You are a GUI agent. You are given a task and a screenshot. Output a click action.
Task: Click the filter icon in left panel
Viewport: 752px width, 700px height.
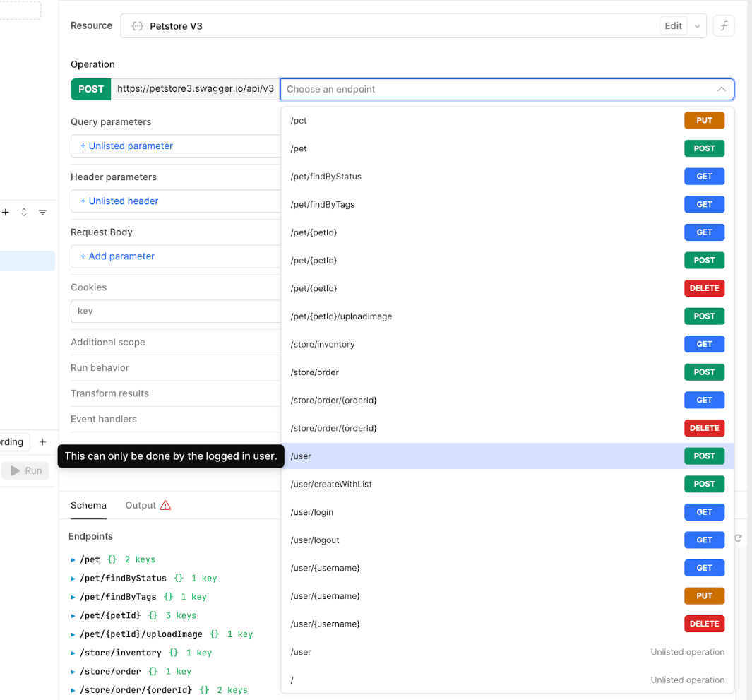42,212
